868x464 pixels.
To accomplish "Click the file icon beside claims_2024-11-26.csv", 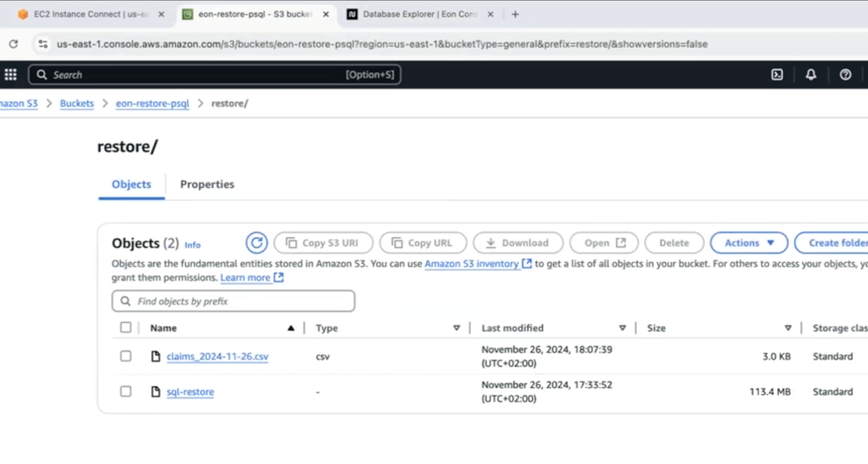I will pyautogui.click(x=156, y=356).
